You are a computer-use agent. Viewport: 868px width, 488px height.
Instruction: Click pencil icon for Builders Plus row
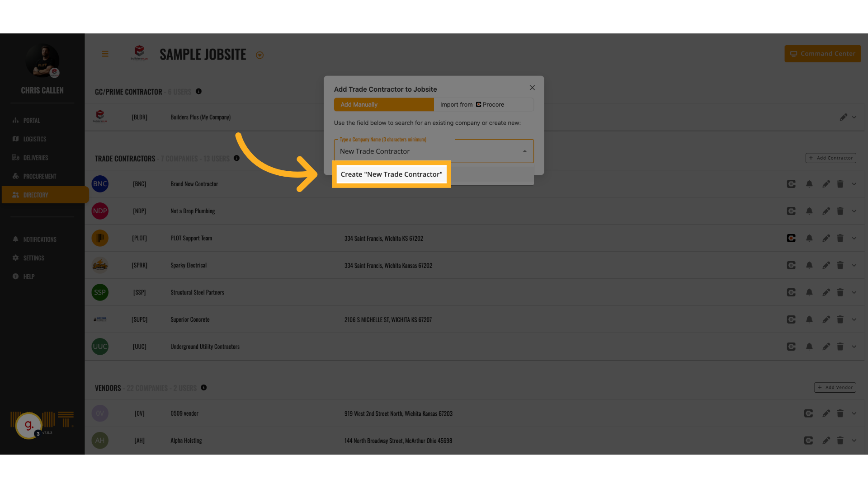point(843,117)
